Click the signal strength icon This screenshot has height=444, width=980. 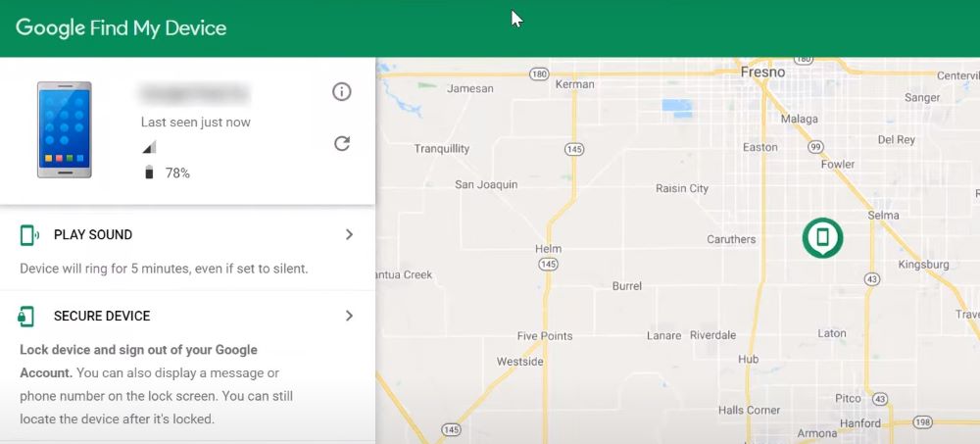tap(149, 147)
